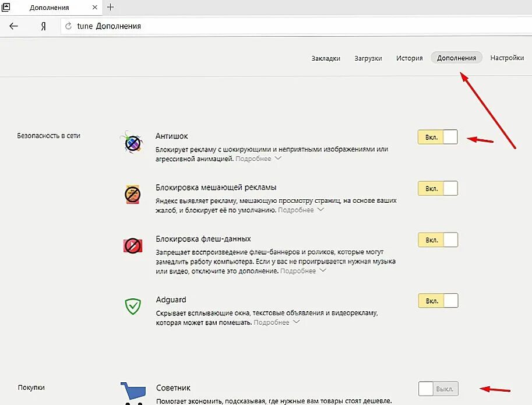Click the Антишок extension icon

pos(133,142)
